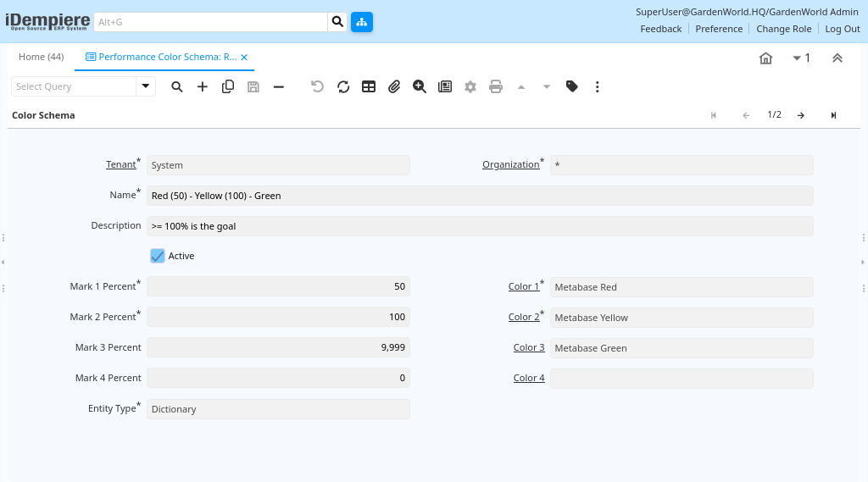Viewport: 868px width, 482px height.
Task: Click the Tenant field label link
Action: coord(120,164)
